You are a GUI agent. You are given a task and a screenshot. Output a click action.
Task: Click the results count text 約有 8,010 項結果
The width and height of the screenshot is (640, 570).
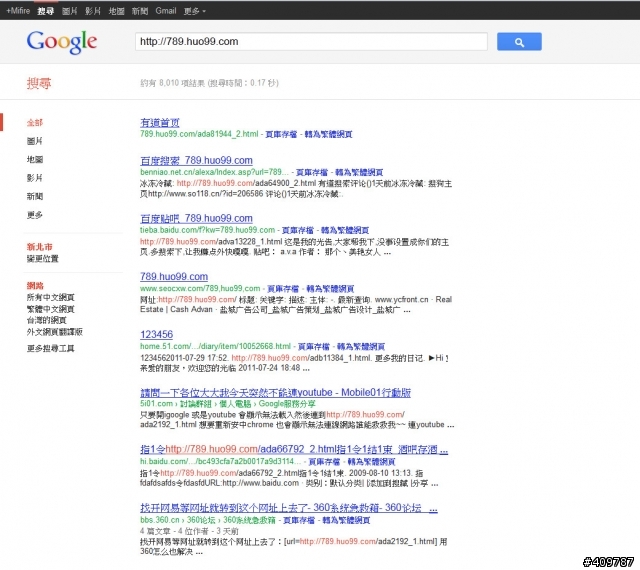pos(172,83)
